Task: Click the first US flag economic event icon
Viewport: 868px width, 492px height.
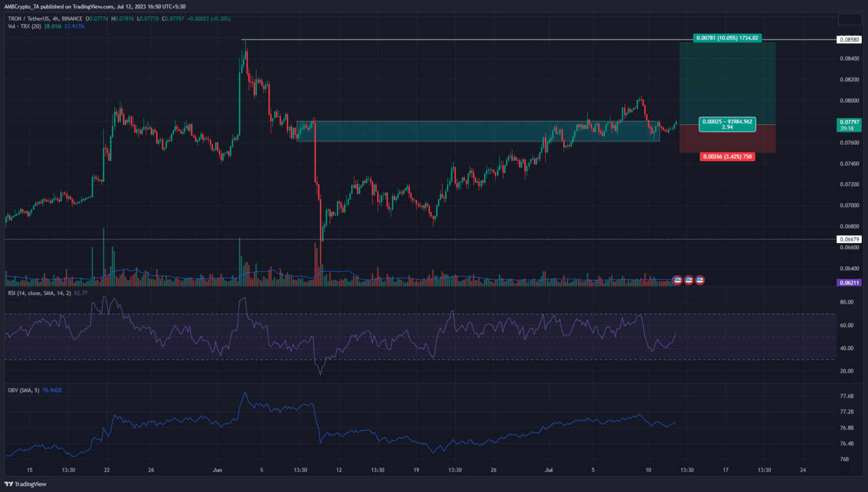Action: 678,280
